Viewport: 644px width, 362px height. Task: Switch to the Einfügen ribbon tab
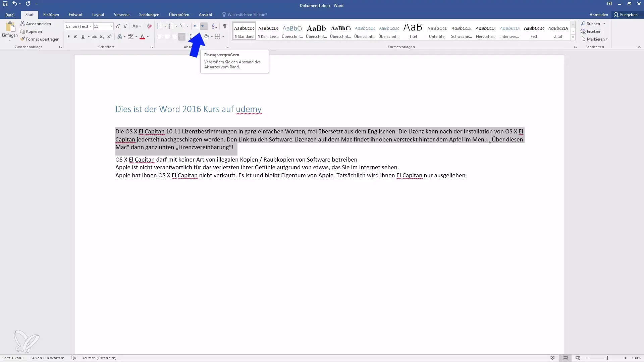(x=51, y=15)
